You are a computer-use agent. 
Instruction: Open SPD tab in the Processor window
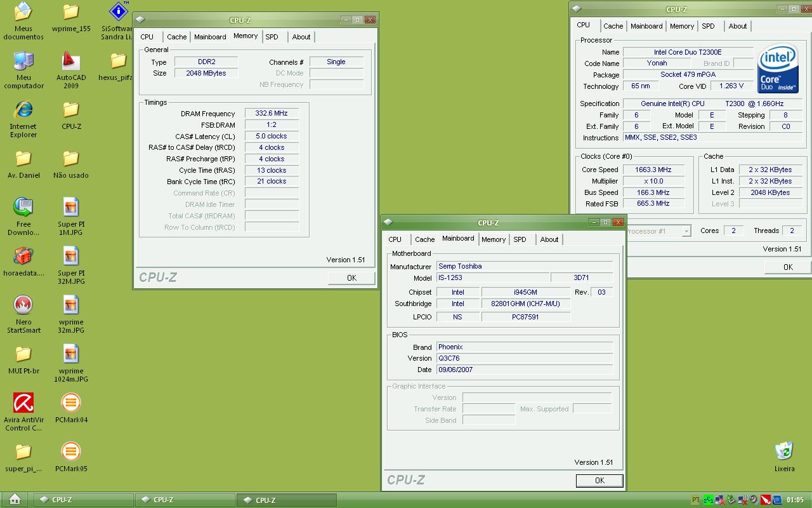(709, 26)
